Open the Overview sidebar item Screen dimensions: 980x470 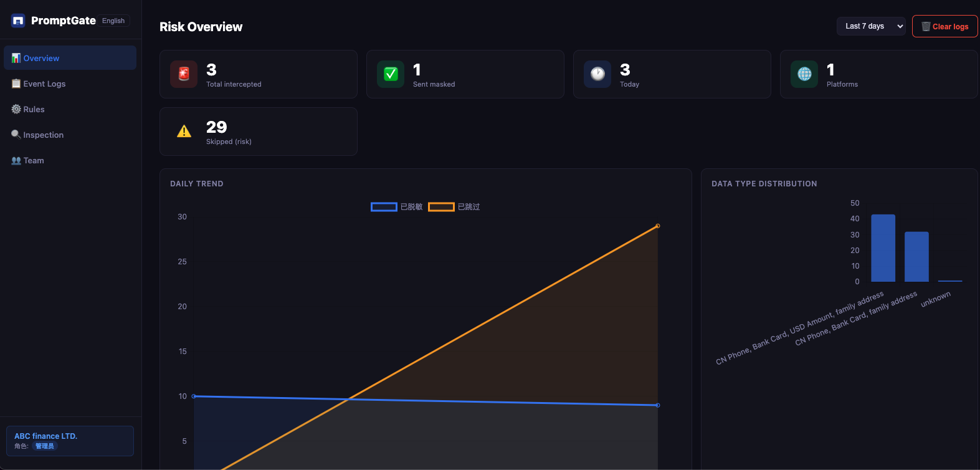point(70,58)
